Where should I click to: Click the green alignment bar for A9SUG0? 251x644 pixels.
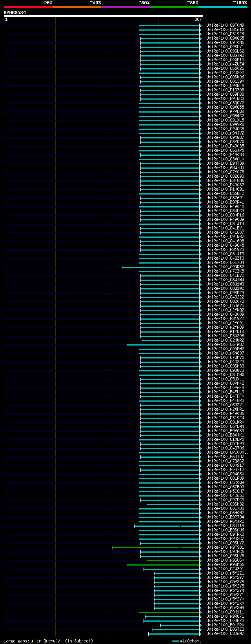click(174, 560)
